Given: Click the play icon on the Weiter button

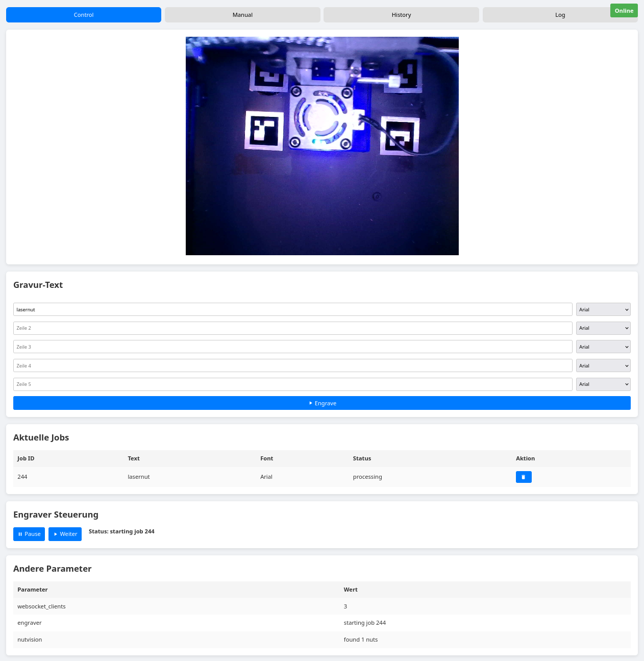Looking at the screenshot, I should 57,534.
